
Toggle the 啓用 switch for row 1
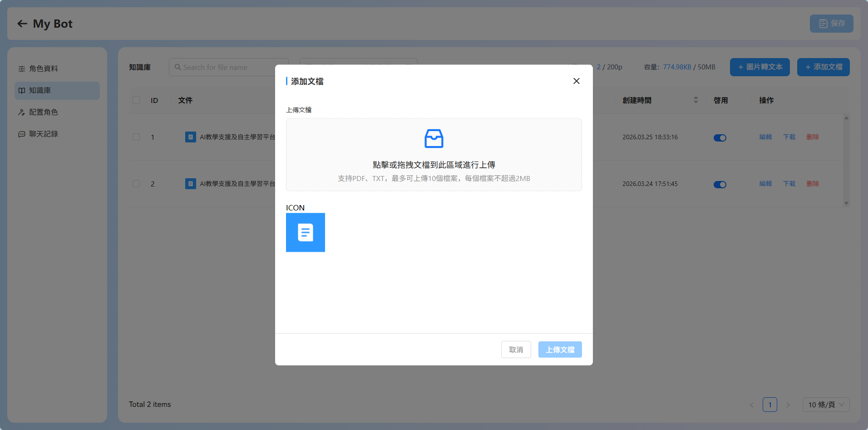coord(720,137)
